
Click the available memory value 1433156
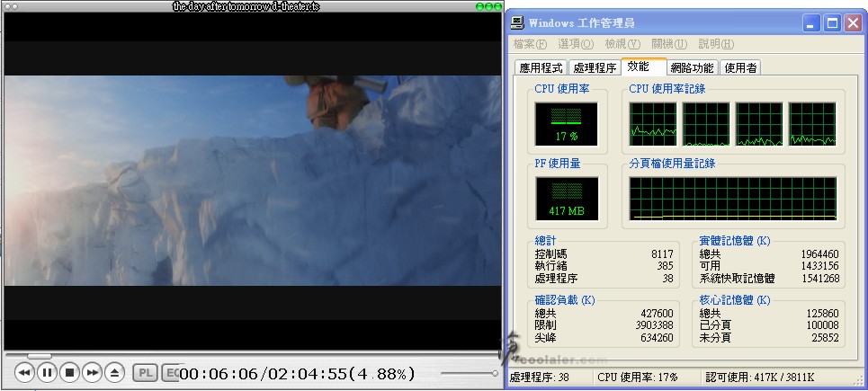pyautogui.click(x=819, y=266)
